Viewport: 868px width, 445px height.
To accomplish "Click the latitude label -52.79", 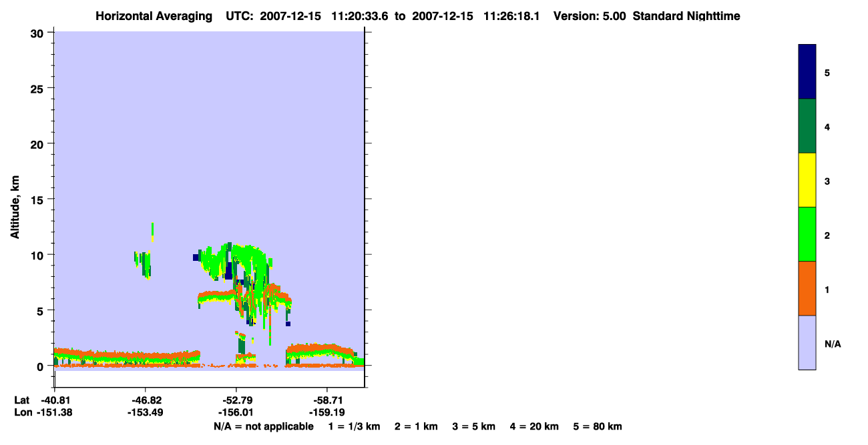I will coord(236,400).
